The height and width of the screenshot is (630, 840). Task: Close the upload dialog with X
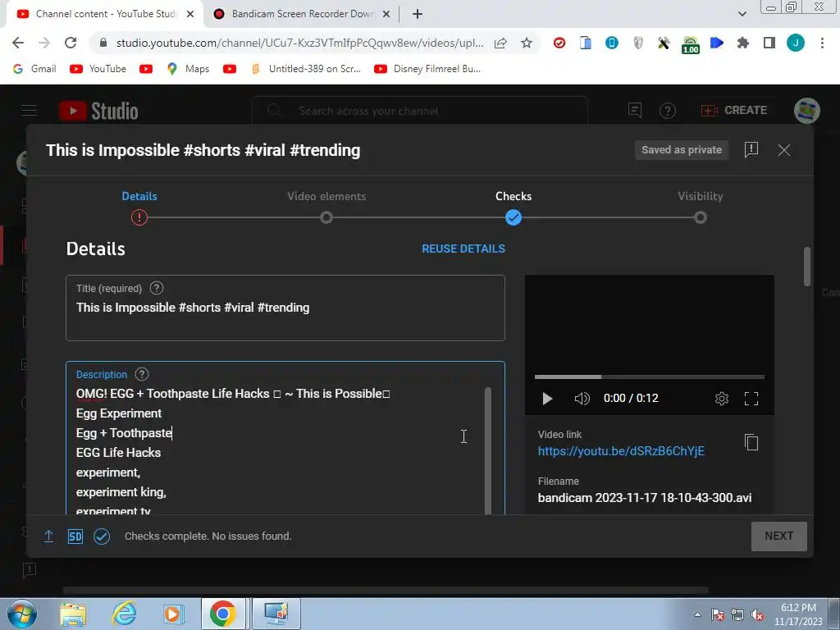[x=783, y=150]
